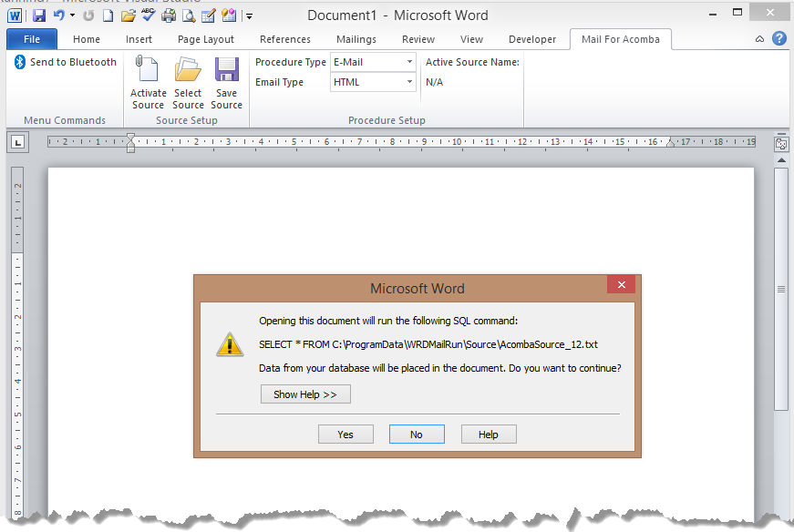Click the table-with-shapes icon in the quick access toolbar
Screen dimensions: 794x532
pos(229,15)
